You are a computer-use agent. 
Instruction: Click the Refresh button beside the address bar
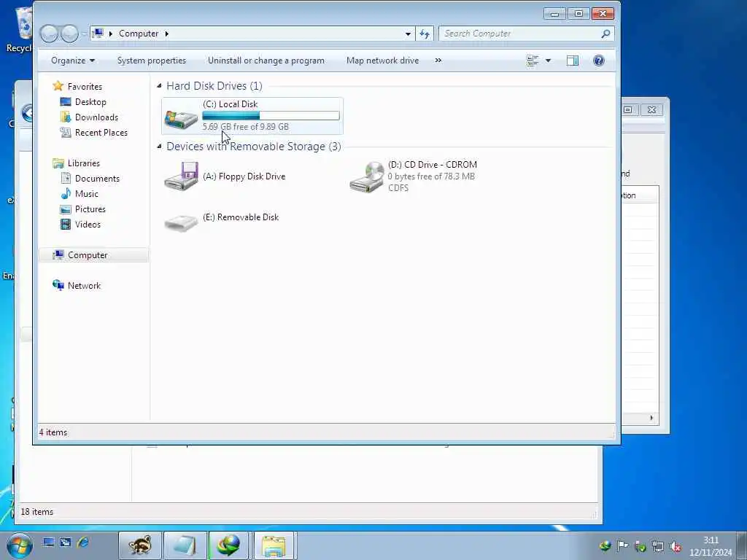pyautogui.click(x=425, y=34)
